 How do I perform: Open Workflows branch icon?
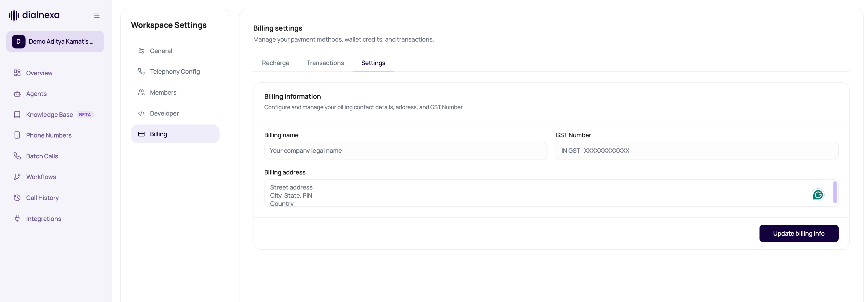click(17, 177)
